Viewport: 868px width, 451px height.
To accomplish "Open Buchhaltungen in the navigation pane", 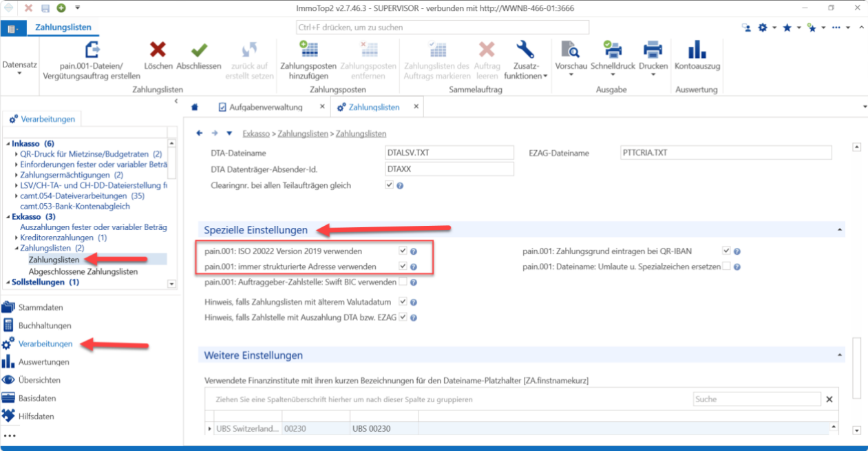I will 45,326.
